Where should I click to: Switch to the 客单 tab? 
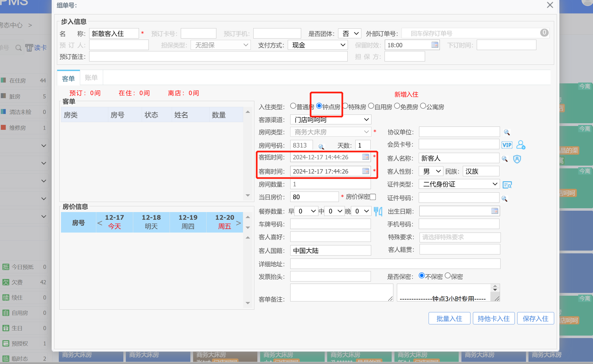point(68,78)
